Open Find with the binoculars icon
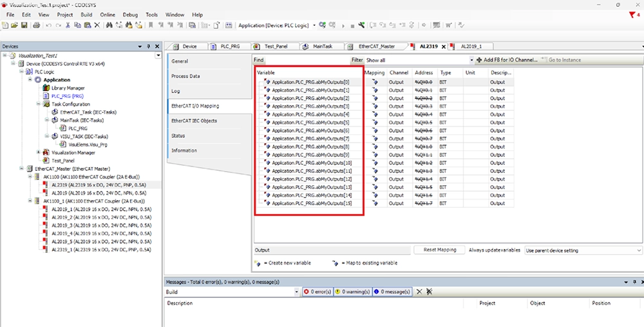 click(x=109, y=26)
